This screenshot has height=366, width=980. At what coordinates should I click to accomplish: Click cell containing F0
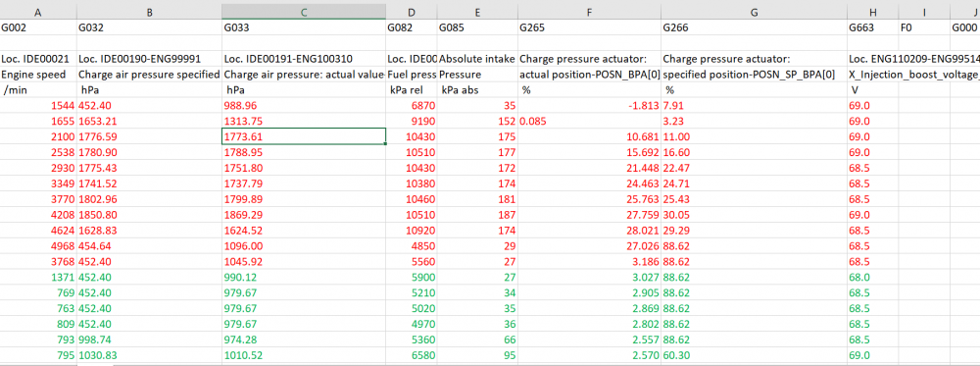click(923, 27)
